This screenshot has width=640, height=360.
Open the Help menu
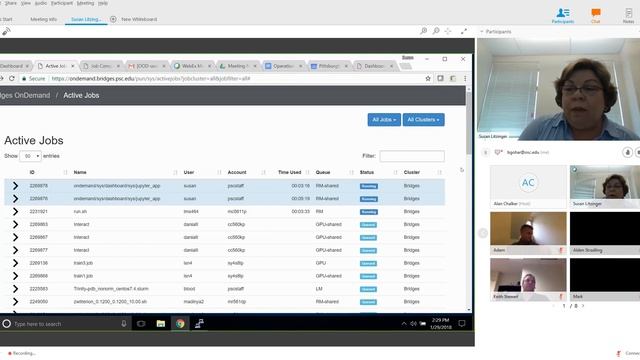pos(103,3)
